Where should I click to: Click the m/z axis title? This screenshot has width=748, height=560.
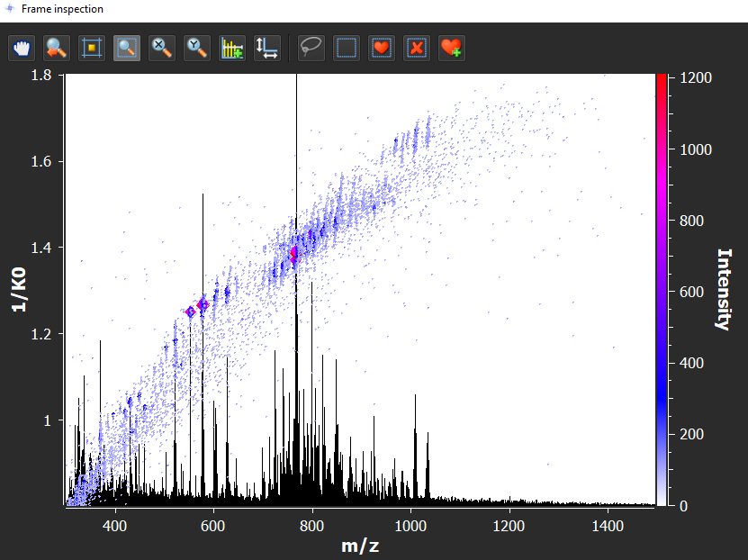click(x=360, y=546)
